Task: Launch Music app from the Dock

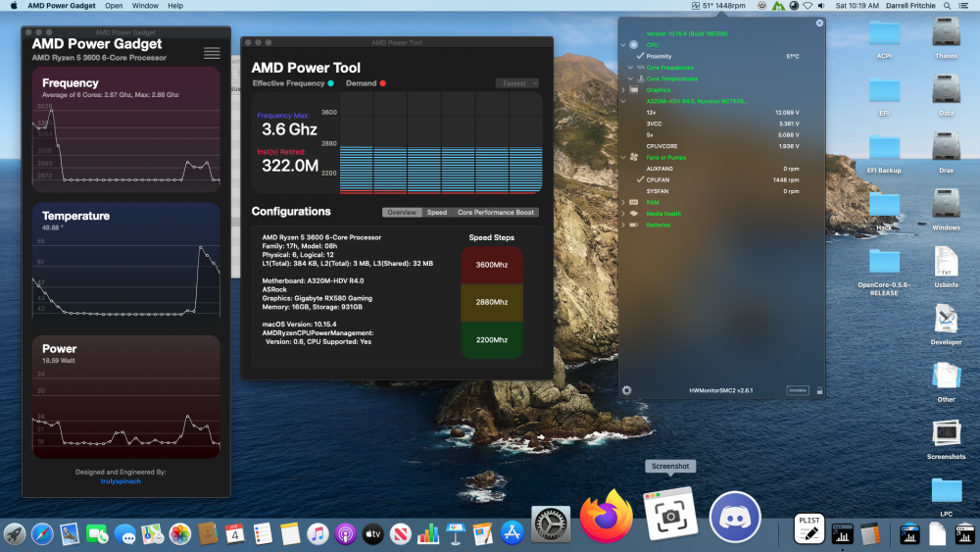Action: pyautogui.click(x=318, y=534)
